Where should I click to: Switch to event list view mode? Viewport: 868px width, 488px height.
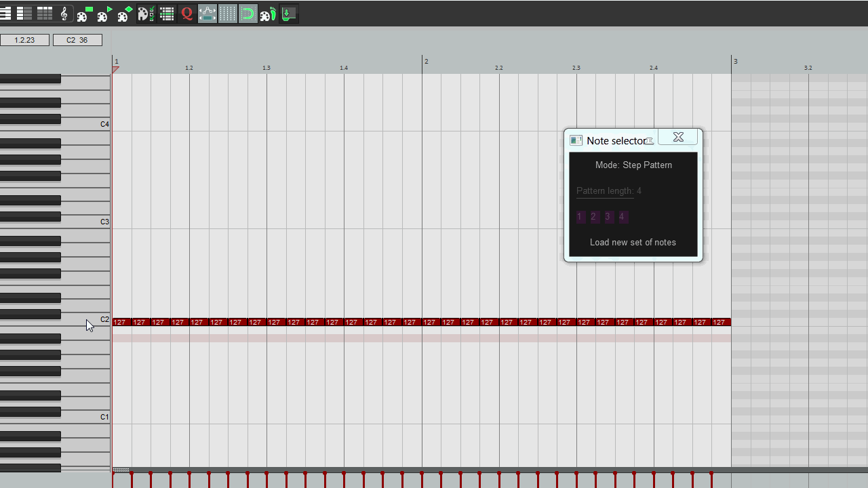pyautogui.click(x=45, y=14)
